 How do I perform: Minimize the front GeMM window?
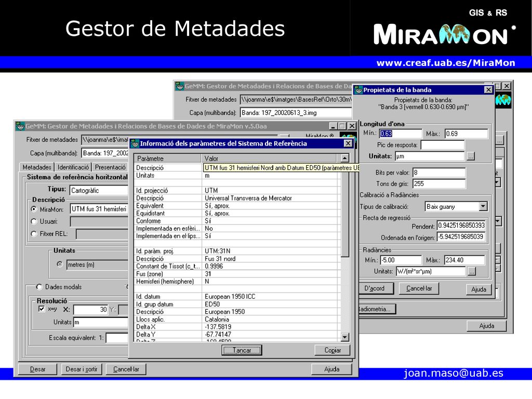click(333, 126)
